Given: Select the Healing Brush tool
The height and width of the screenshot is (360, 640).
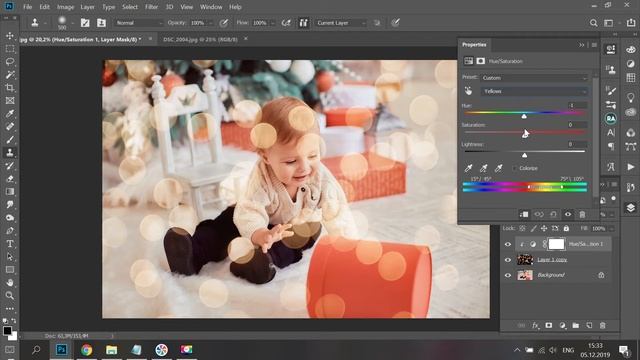Looking at the screenshot, I should pyautogui.click(x=10, y=127).
